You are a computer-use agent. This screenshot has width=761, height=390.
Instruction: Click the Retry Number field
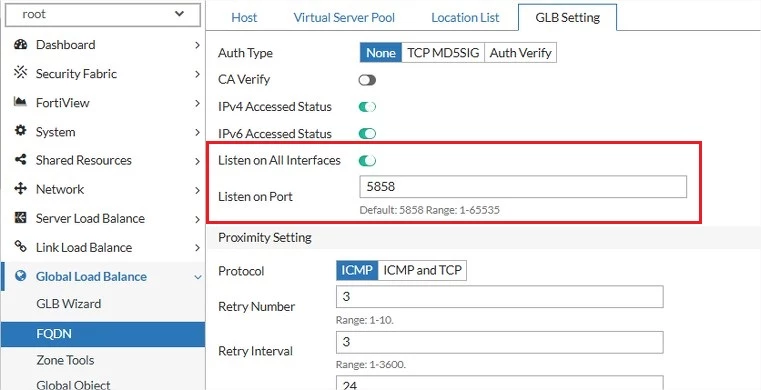[x=499, y=296]
